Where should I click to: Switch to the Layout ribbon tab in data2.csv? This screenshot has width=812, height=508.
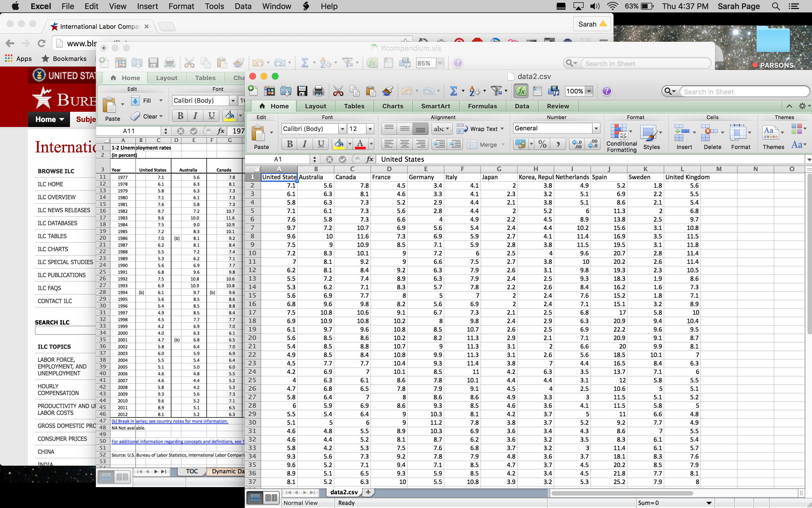(315, 106)
